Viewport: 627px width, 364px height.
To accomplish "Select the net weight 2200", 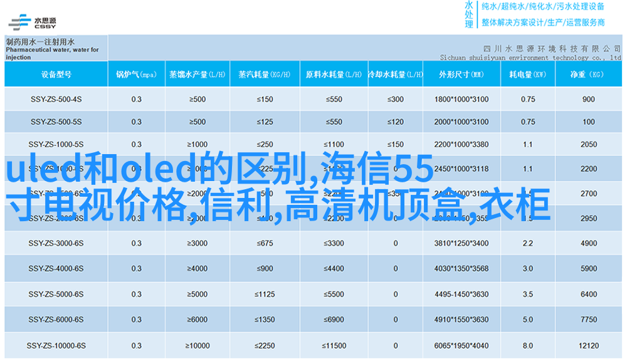I will click(589, 169).
